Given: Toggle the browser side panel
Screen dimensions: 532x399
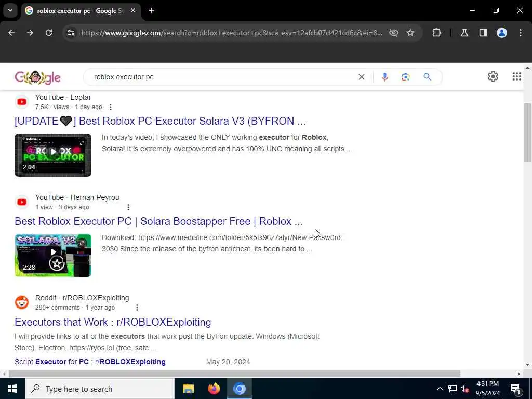Looking at the screenshot, I should pyautogui.click(x=483, y=33).
